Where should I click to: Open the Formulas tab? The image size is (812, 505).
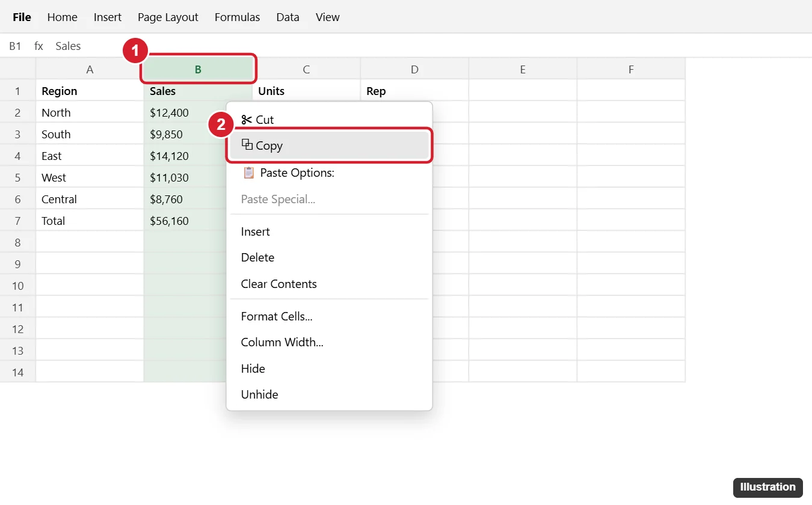pos(237,17)
